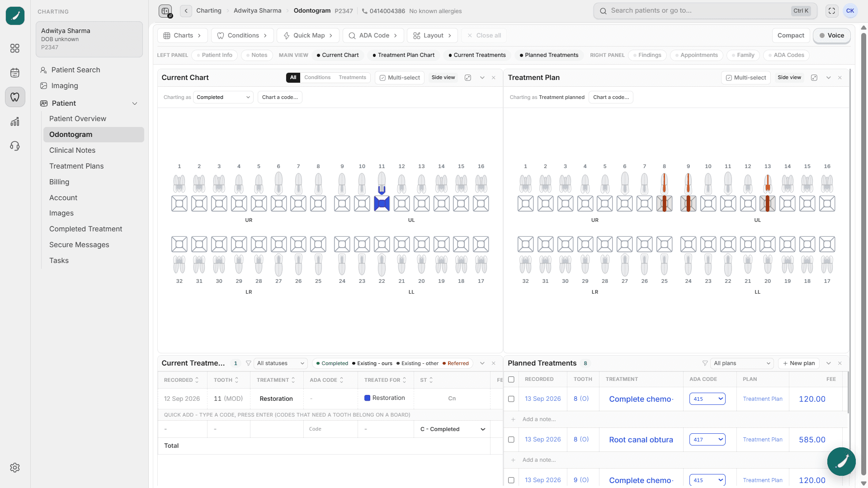Toggle the Notes left panel pill

tap(257, 55)
